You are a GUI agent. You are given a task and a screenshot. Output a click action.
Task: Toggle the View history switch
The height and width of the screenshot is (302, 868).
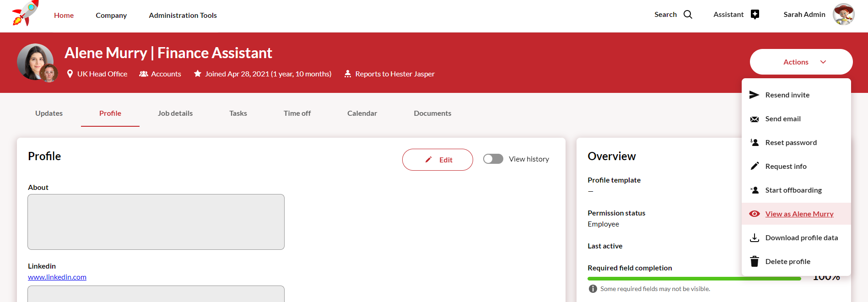coord(493,159)
